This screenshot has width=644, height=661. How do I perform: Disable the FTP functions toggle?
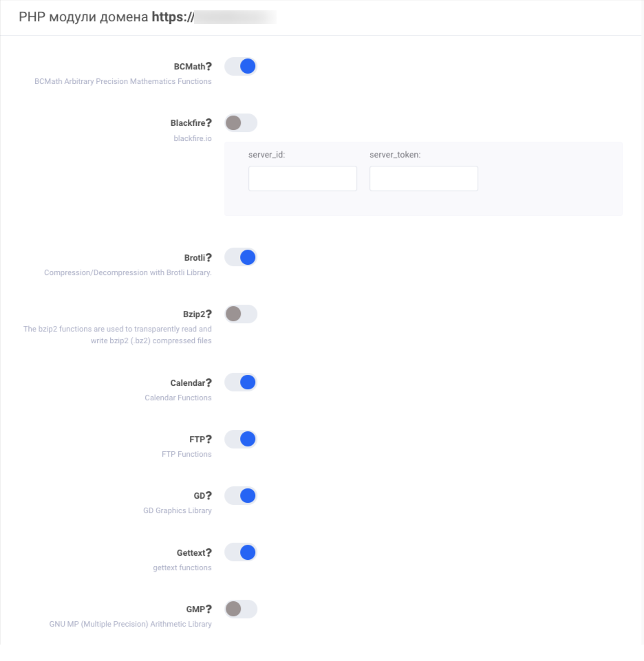(x=241, y=439)
